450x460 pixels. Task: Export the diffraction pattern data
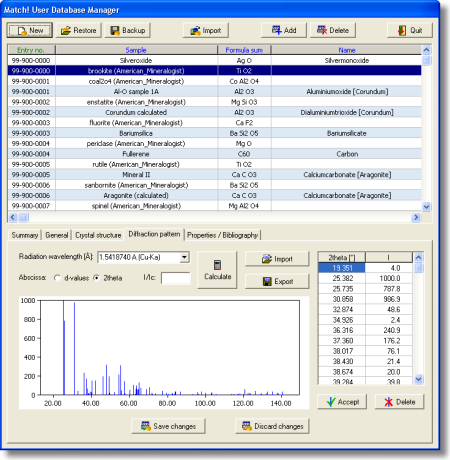(277, 281)
